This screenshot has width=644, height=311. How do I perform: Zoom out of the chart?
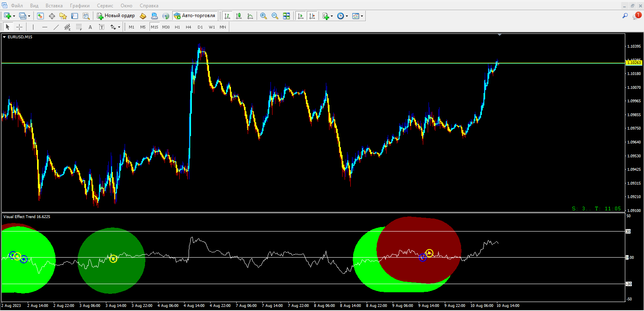(x=275, y=16)
